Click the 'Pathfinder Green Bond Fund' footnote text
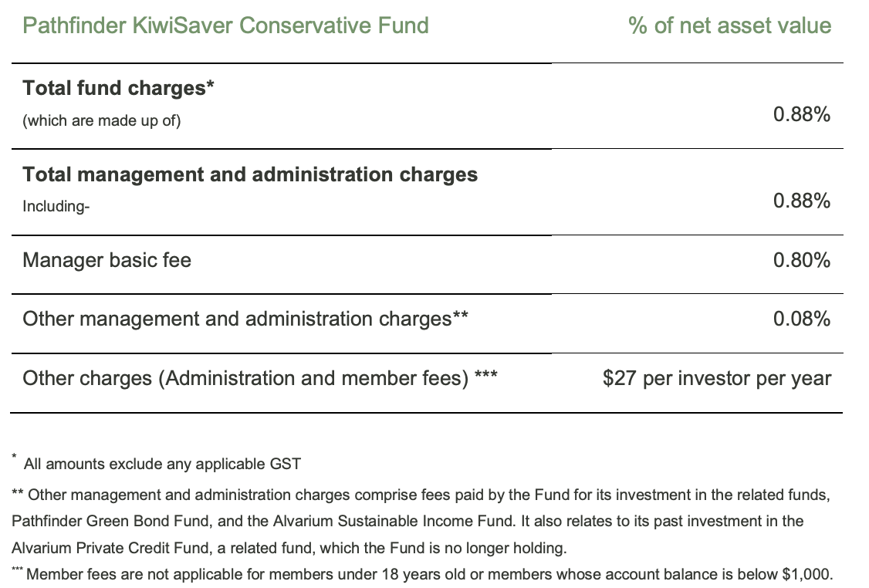869x588 pixels. pos(96,521)
